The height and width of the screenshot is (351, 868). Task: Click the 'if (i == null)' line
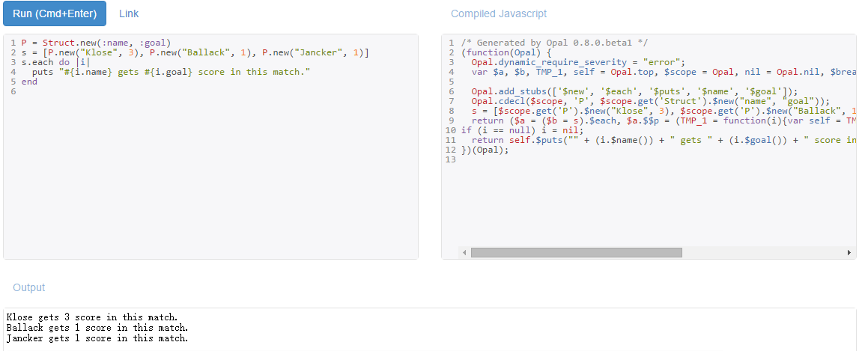click(x=522, y=130)
